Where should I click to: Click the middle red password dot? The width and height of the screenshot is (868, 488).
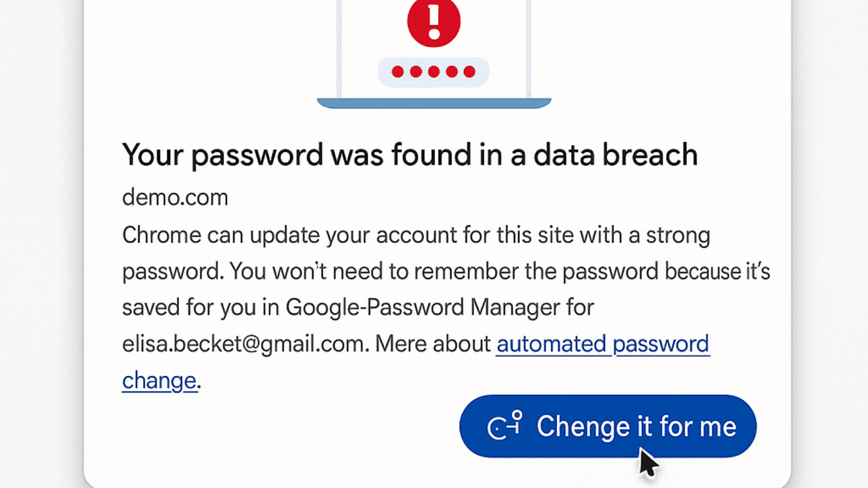click(433, 72)
